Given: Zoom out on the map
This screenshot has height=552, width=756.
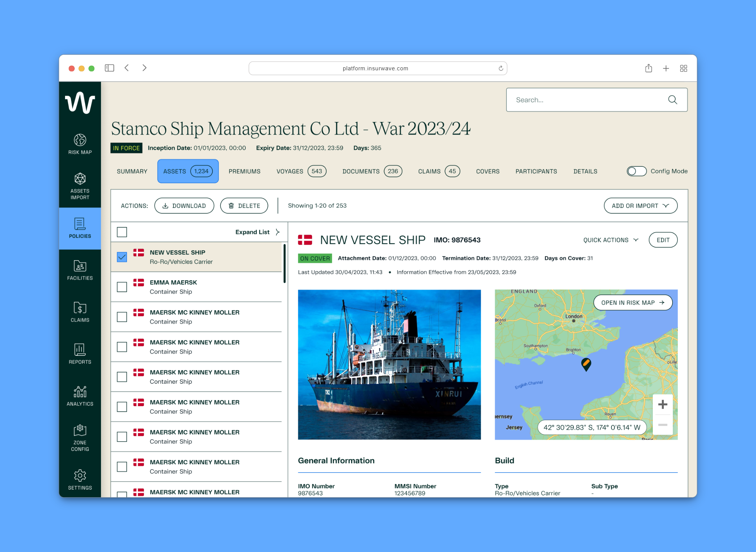Looking at the screenshot, I should point(663,425).
